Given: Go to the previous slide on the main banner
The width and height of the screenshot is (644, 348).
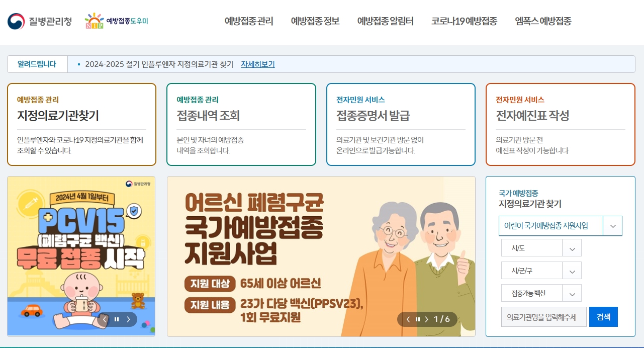Looking at the screenshot, I should (408, 319).
